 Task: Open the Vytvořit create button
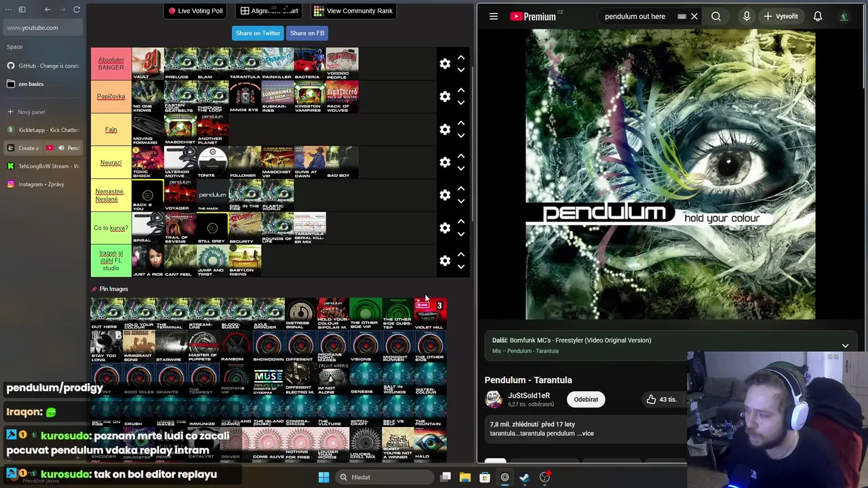[781, 16]
